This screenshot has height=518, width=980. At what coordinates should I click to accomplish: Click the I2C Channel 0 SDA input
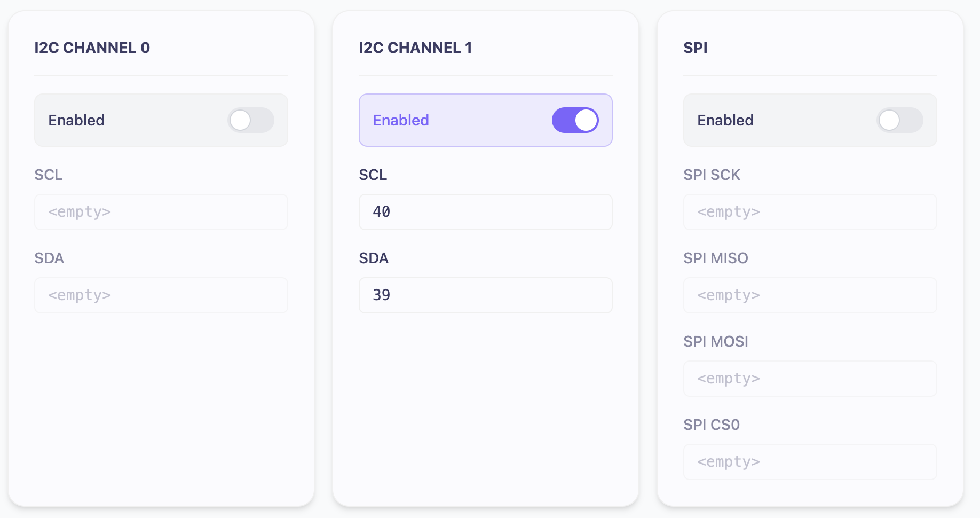pyautogui.click(x=161, y=295)
